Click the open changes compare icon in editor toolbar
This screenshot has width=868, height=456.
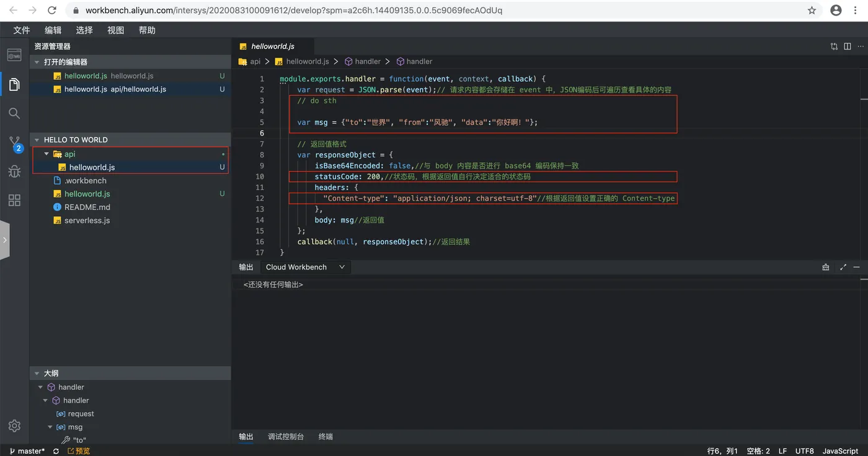click(x=834, y=46)
